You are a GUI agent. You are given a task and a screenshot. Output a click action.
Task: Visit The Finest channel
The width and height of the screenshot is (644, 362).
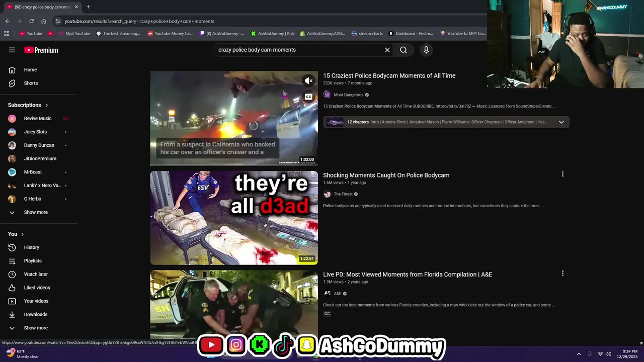pyautogui.click(x=343, y=194)
